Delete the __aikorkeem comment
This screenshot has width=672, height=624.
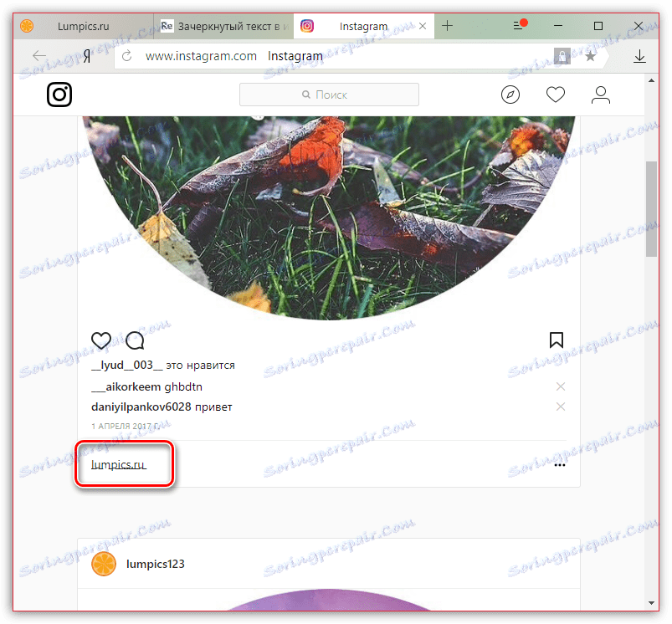[x=560, y=386]
